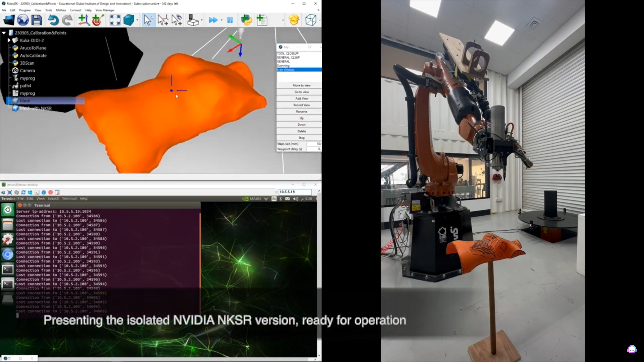
Task: Expand the Kuka-DIDI-2 tree item
Action: [9, 40]
